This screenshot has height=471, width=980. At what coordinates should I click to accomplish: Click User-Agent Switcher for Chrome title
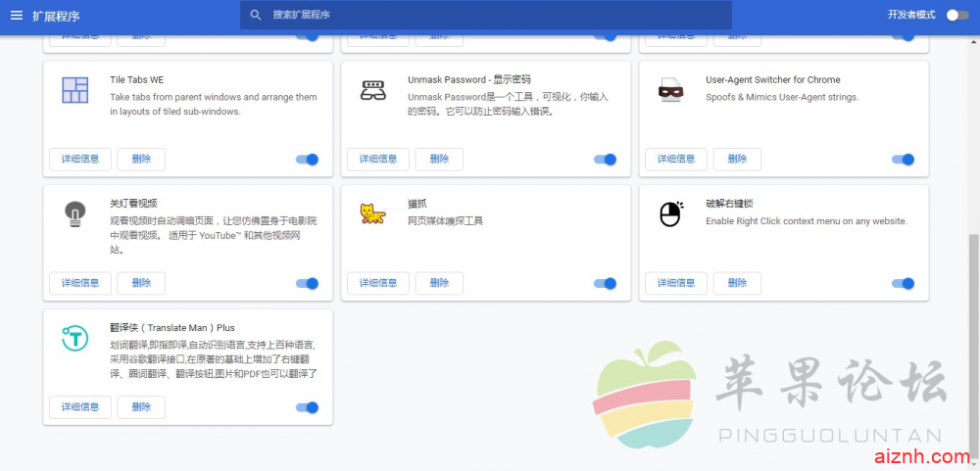click(x=773, y=80)
